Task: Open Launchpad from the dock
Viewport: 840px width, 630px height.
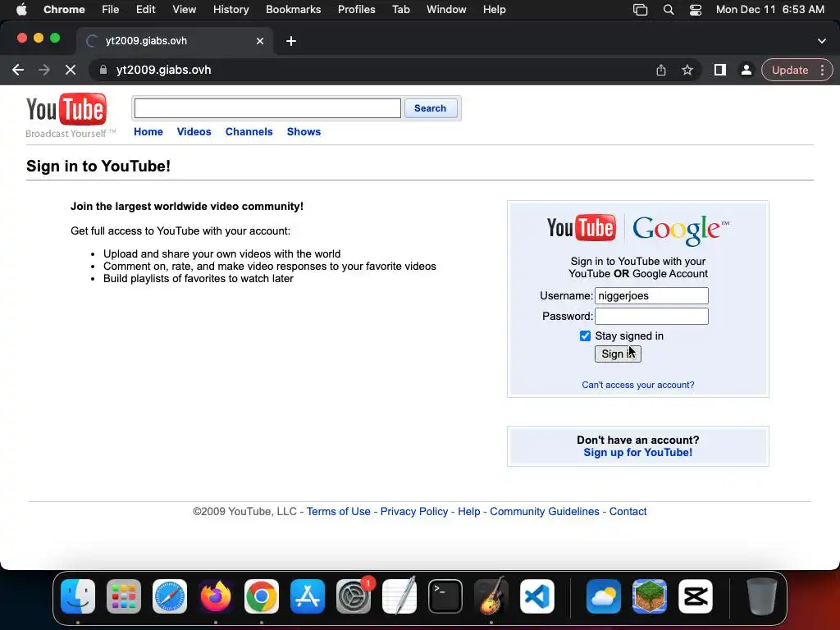Action: click(124, 596)
